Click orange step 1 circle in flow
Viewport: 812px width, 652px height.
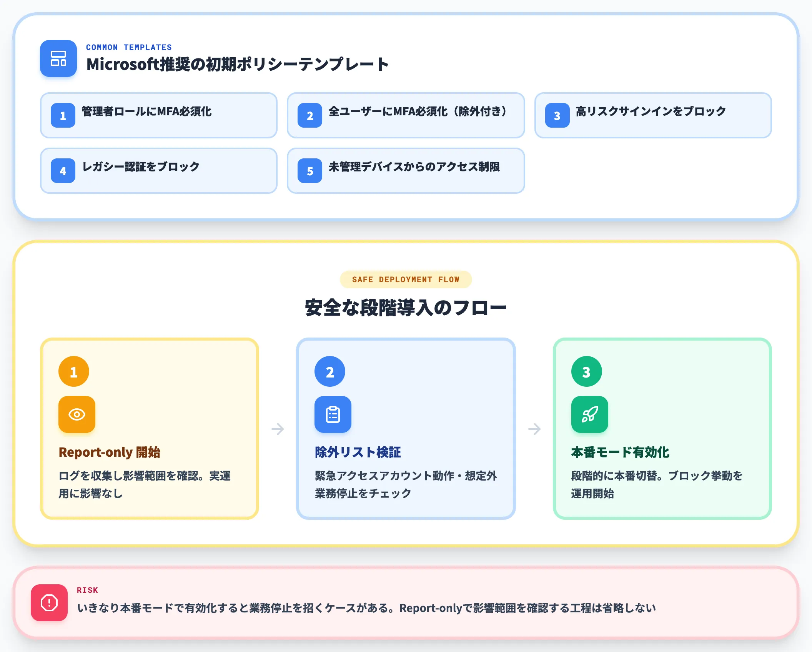click(x=74, y=371)
